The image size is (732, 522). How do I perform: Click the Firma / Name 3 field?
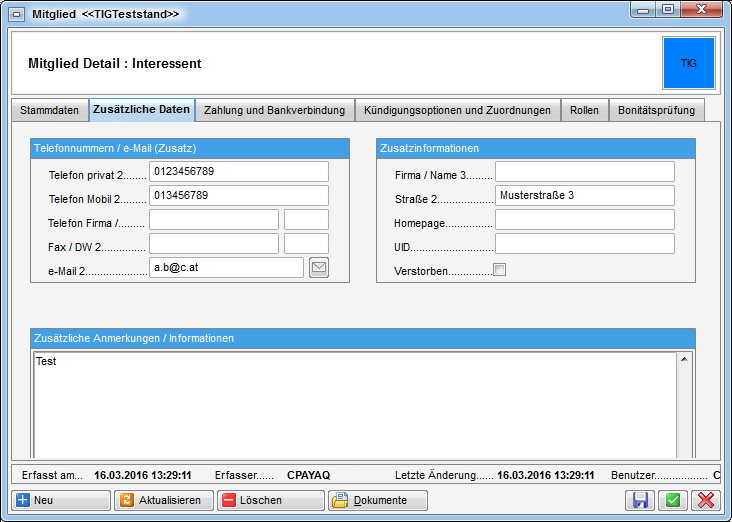click(585, 171)
